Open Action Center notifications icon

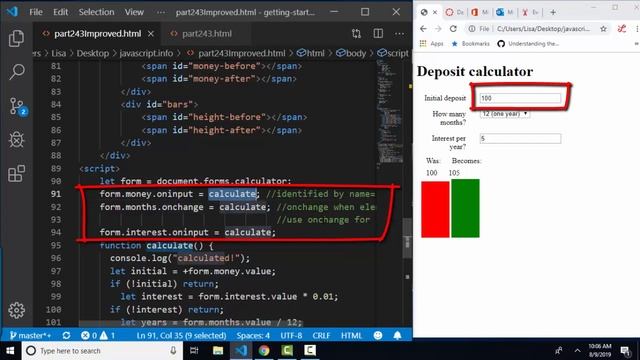click(625, 351)
